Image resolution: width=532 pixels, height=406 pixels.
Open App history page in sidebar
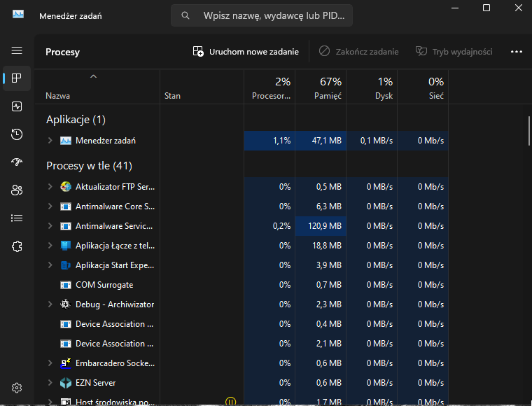tap(17, 134)
